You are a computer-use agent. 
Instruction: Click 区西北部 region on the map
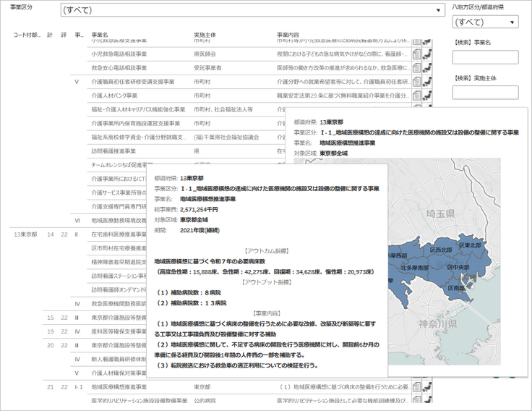[x=442, y=249]
